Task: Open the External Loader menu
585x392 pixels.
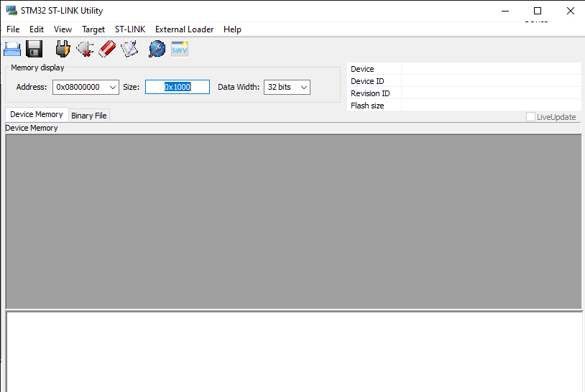Action: [x=184, y=29]
